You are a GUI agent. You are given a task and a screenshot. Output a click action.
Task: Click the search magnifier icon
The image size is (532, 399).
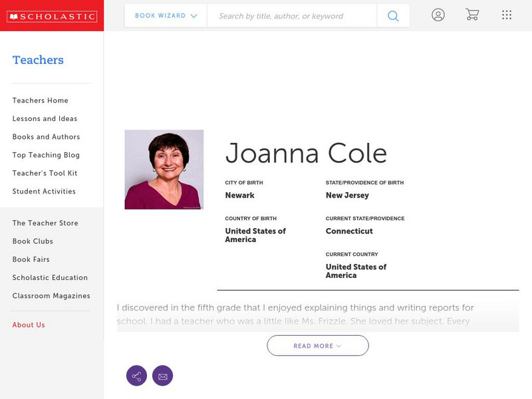pos(392,15)
